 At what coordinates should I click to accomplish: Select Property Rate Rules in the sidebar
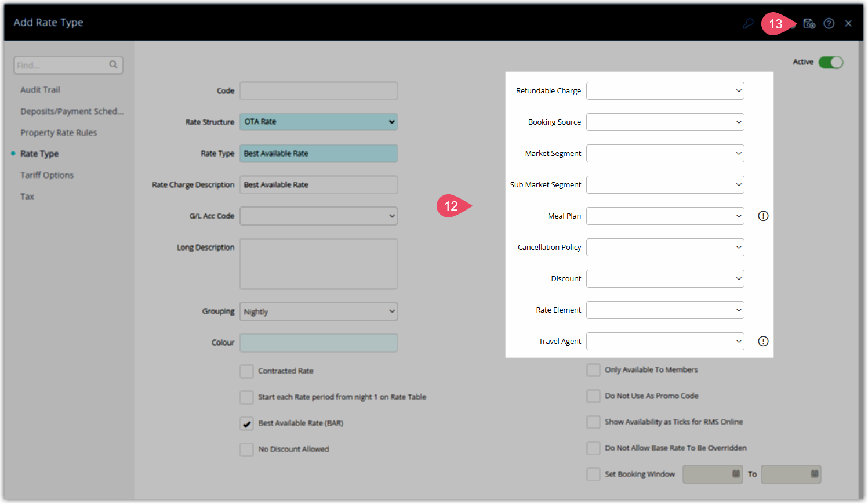[59, 133]
